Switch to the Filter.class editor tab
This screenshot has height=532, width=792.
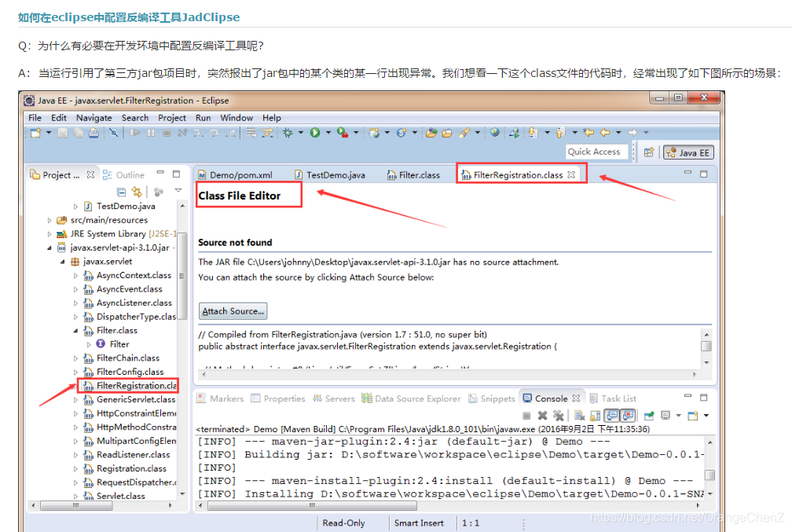pos(413,174)
